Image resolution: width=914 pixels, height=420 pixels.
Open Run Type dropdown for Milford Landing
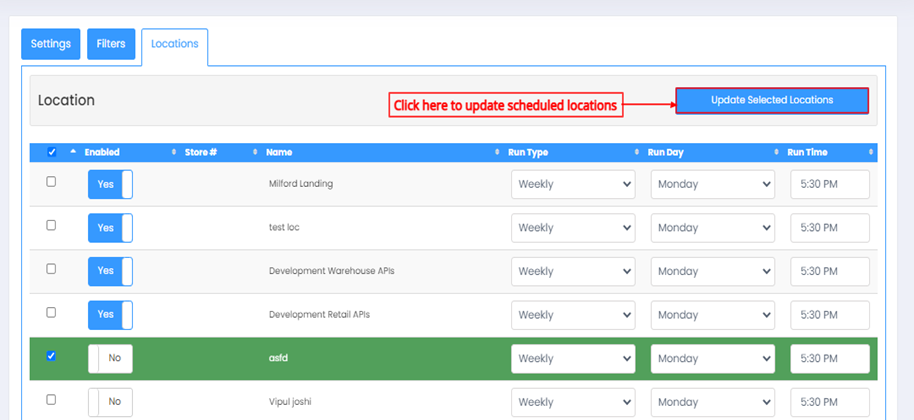click(x=573, y=184)
